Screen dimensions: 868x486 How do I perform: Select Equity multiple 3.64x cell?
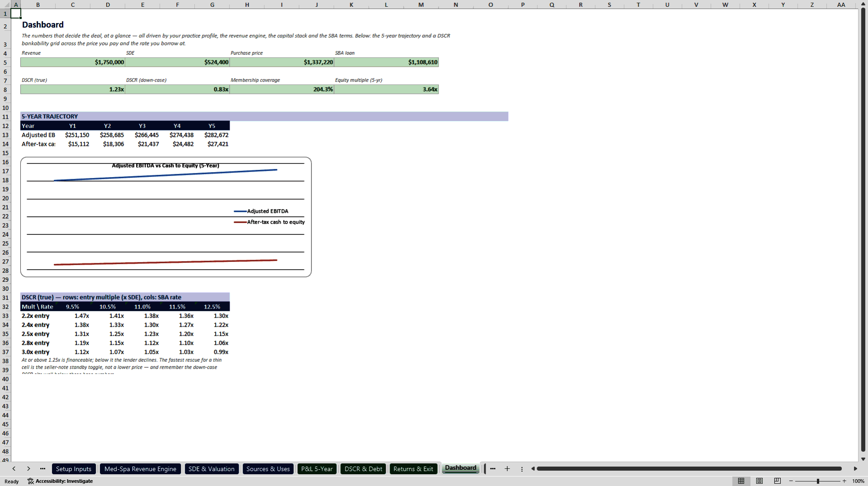click(386, 89)
